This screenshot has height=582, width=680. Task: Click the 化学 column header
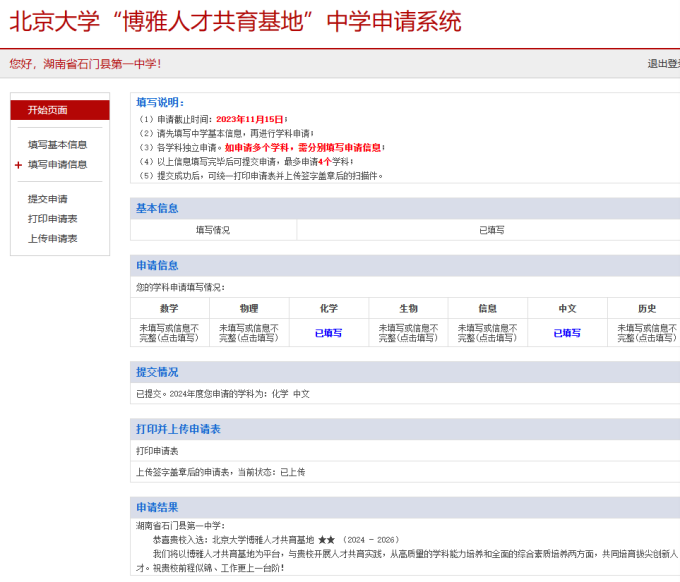(329, 309)
